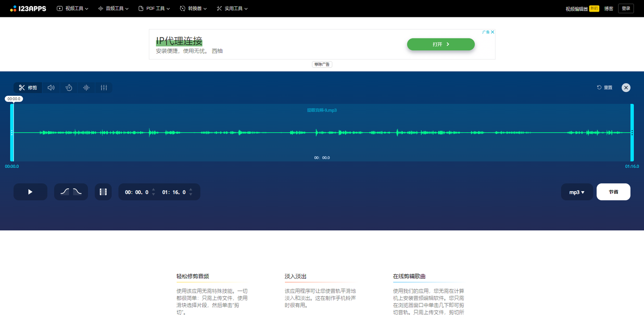
Task: Click the green 打开 ad button
Action: point(441,44)
